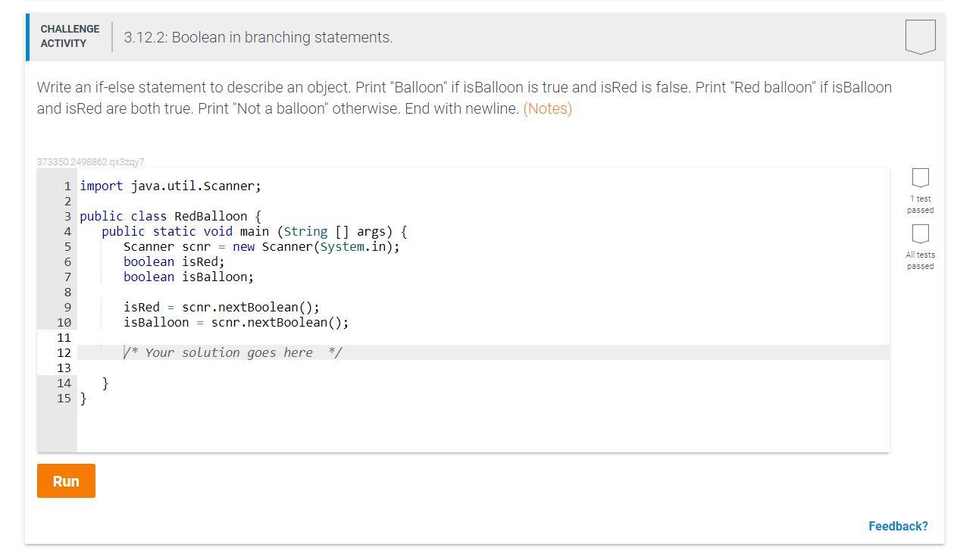Viewport: 954px width, 560px height.
Task: Click the closing brace on line 15
Action: pos(83,398)
